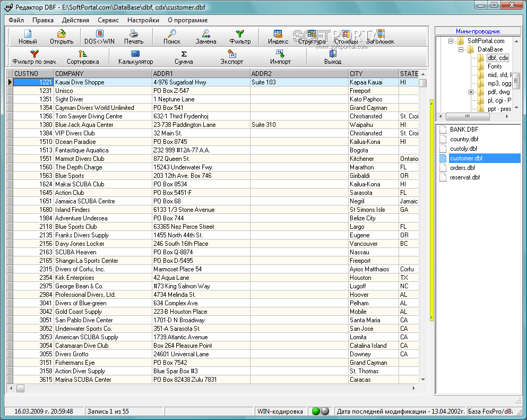Select orders.dbf in the file list
The height and width of the screenshot is (420, 527).
click(x=462, y=168)
